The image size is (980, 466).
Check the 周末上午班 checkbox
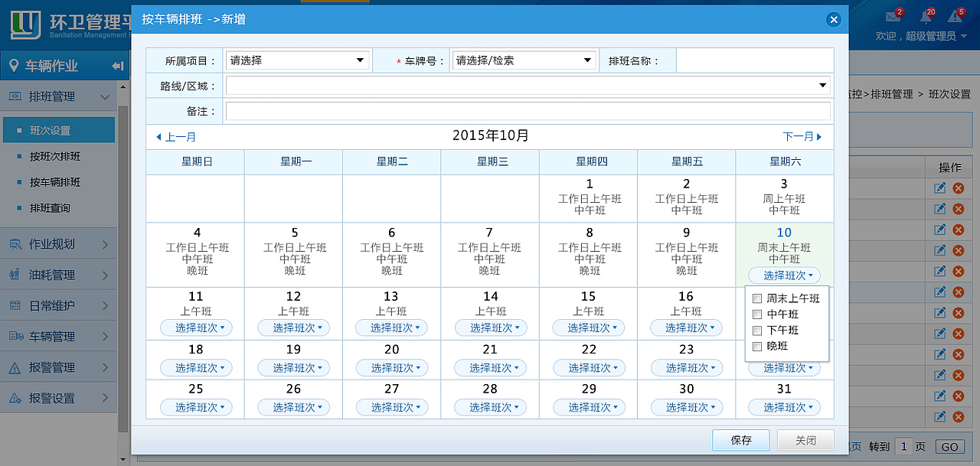click(757, 298)
